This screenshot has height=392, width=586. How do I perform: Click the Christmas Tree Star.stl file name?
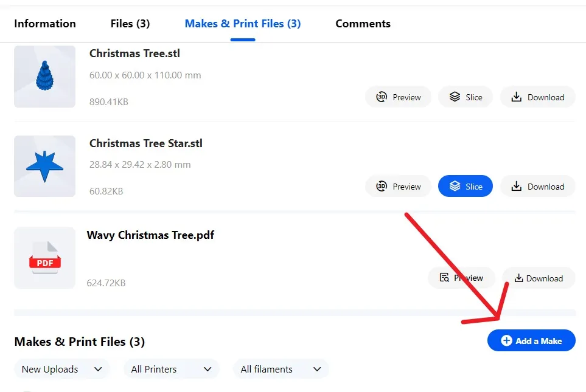pyautogui.click(x=146, y=143)
